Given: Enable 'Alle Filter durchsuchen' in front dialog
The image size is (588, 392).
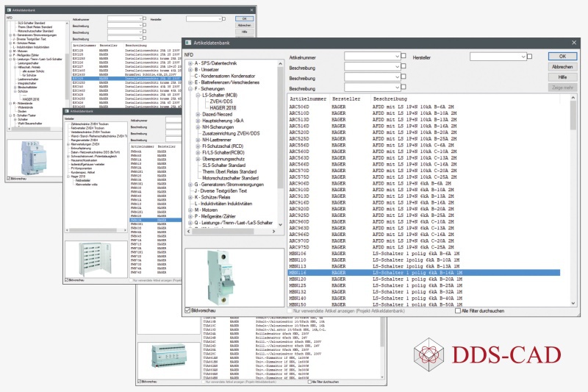Looking at the screenshot, I should coord(457,311).
